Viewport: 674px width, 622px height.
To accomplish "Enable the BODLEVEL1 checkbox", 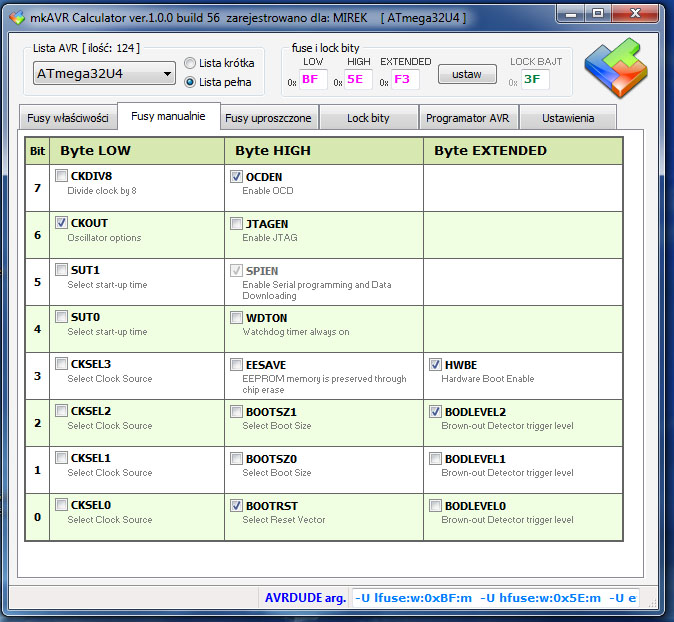I will point(435,459).
